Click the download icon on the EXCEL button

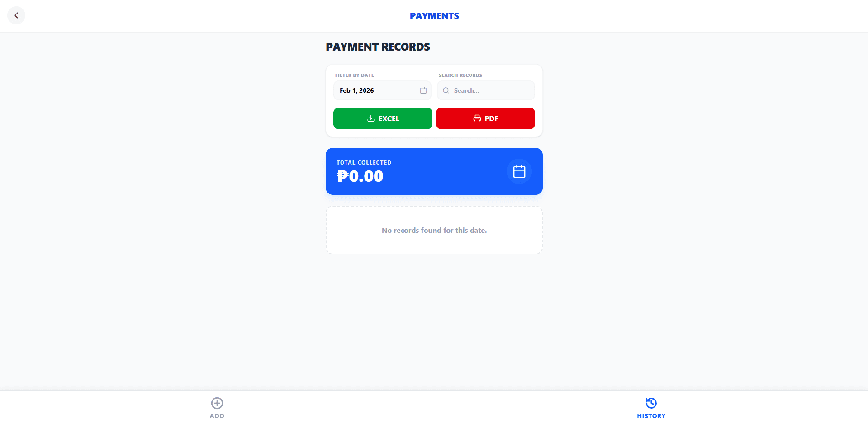370,118
